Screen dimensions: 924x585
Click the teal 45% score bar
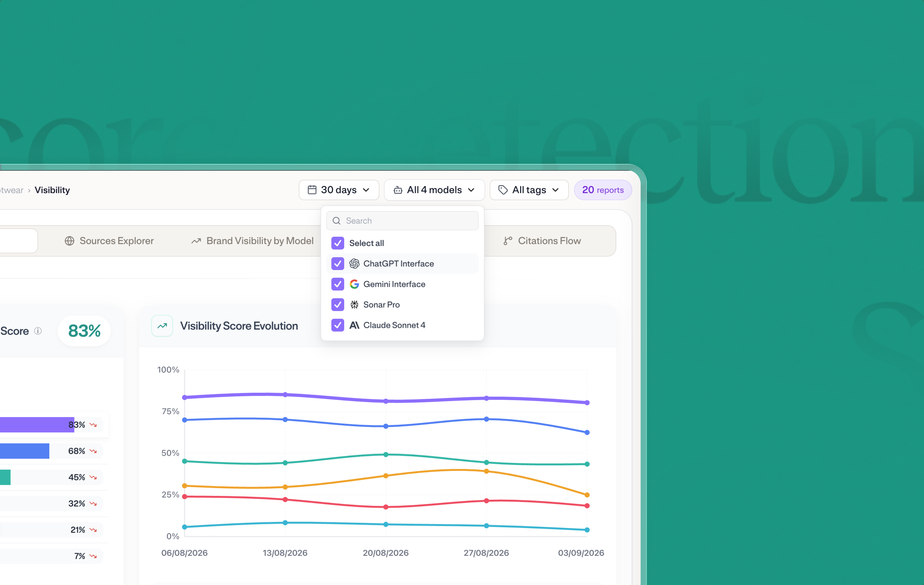click(5, 477)
